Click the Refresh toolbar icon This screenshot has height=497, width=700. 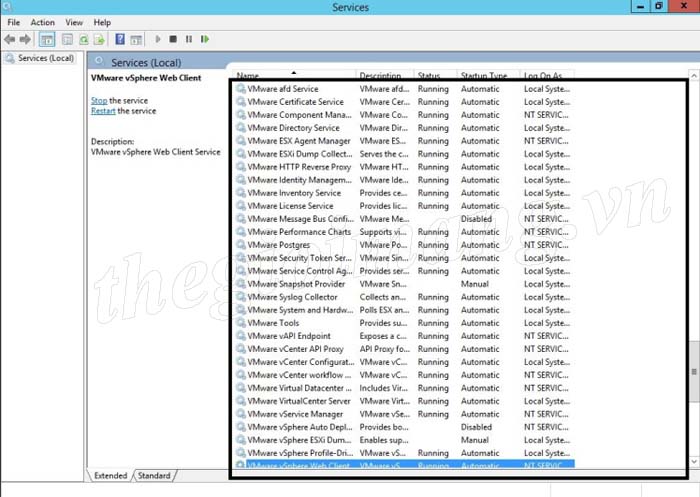(83, 40)
